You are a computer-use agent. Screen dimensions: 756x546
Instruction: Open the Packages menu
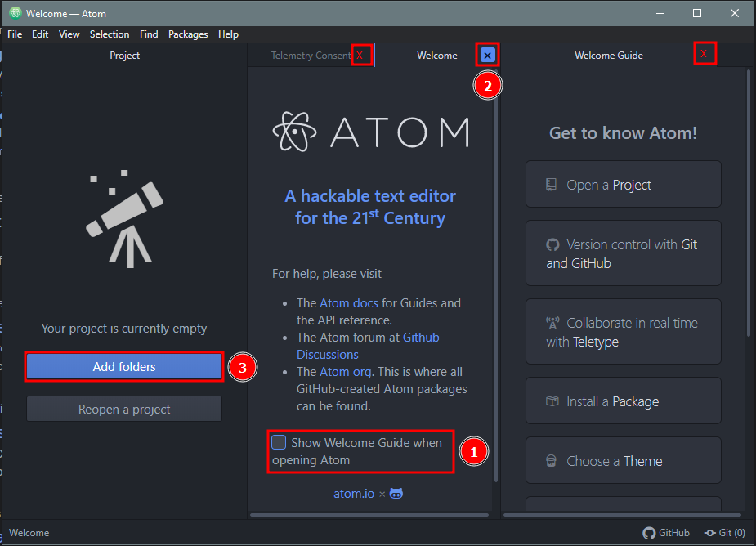pos(188,34)
